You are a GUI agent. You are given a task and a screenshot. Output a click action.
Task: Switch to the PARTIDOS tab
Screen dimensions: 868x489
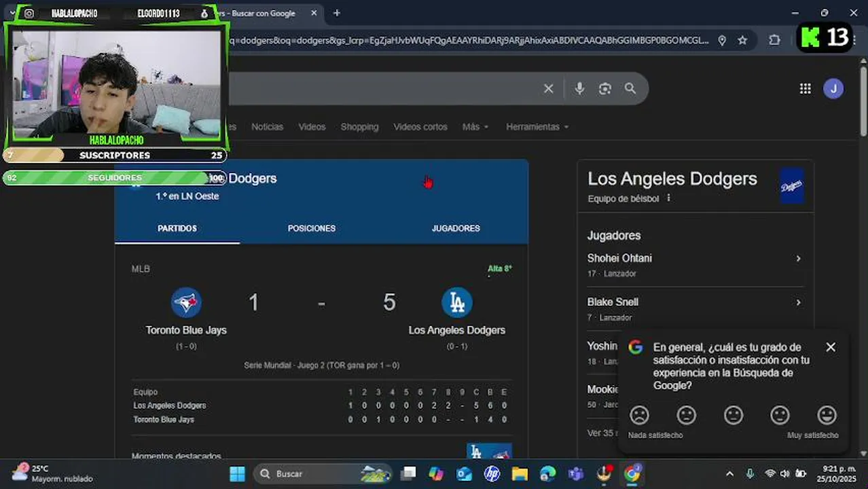coord(177,228)
